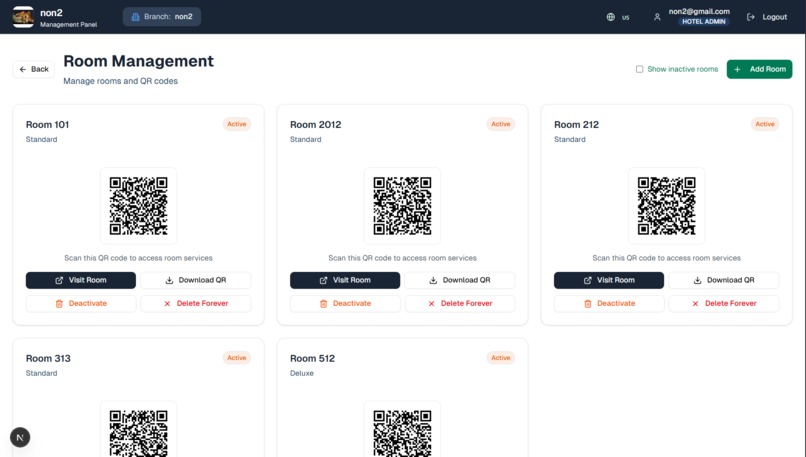The width and height of the screenshot is (806, 457).
Task: Click the Active badge on Room 512
Action: coord(501,358)
